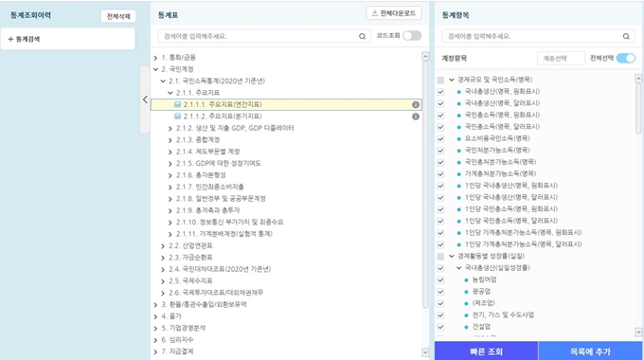Collapse 2.1.1. 주요지표 node
This screenshot has height=360, width=644.
tap(170, 93)
